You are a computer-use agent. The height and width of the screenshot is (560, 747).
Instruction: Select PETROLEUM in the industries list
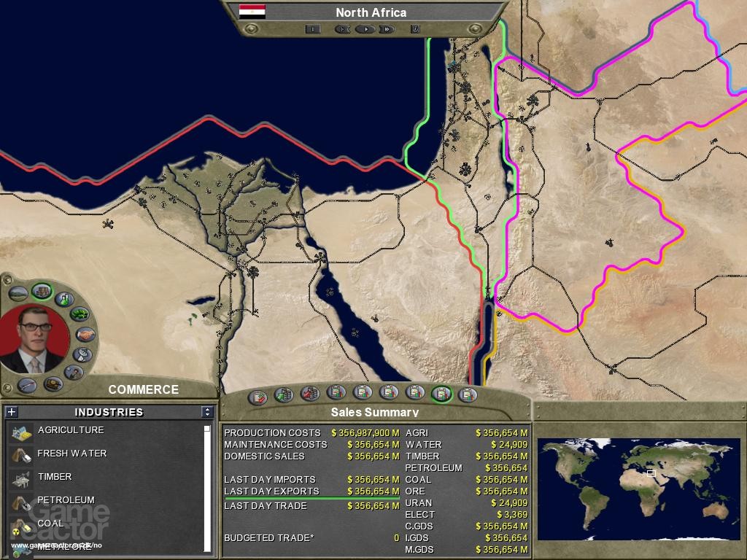66,500
